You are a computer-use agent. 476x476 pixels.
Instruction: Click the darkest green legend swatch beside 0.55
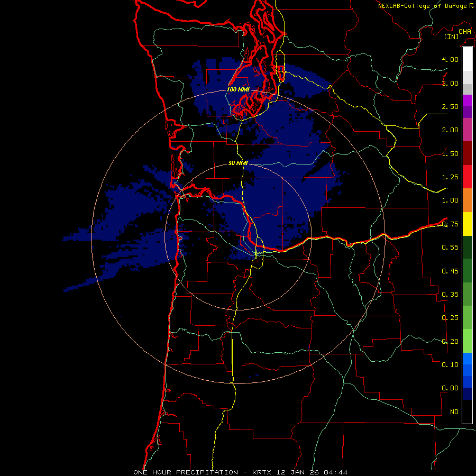point(467,247)
